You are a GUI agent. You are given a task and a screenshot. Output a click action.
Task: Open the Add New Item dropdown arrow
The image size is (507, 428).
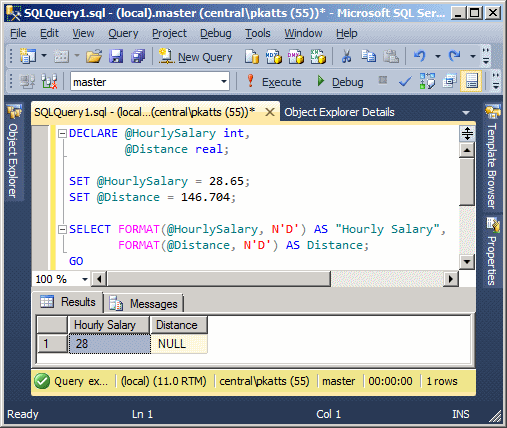[77, 56]
